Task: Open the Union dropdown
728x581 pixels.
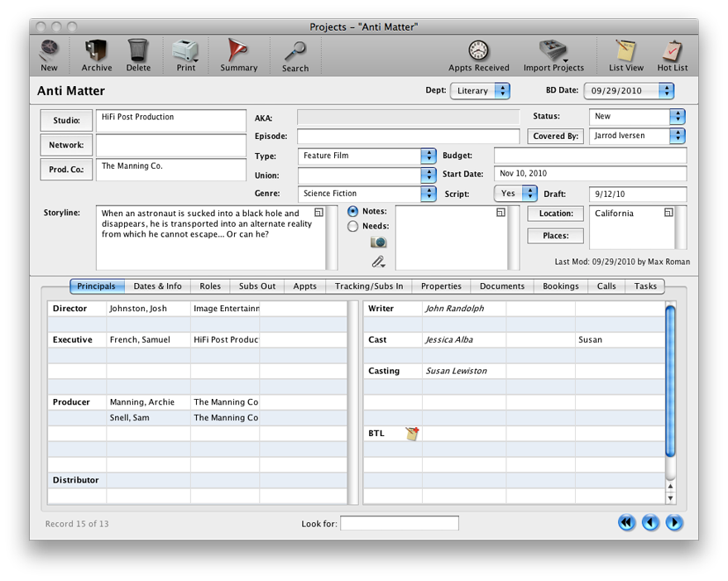Action: [x=366, y=175]
